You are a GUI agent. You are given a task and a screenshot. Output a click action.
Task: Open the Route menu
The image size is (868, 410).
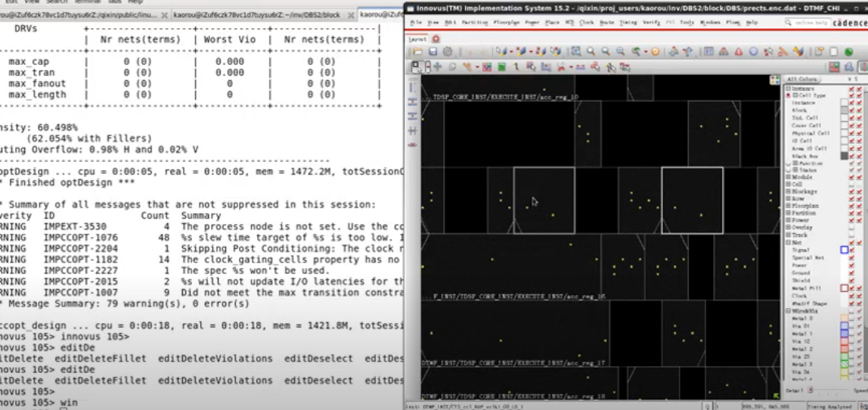click(606, 23)
